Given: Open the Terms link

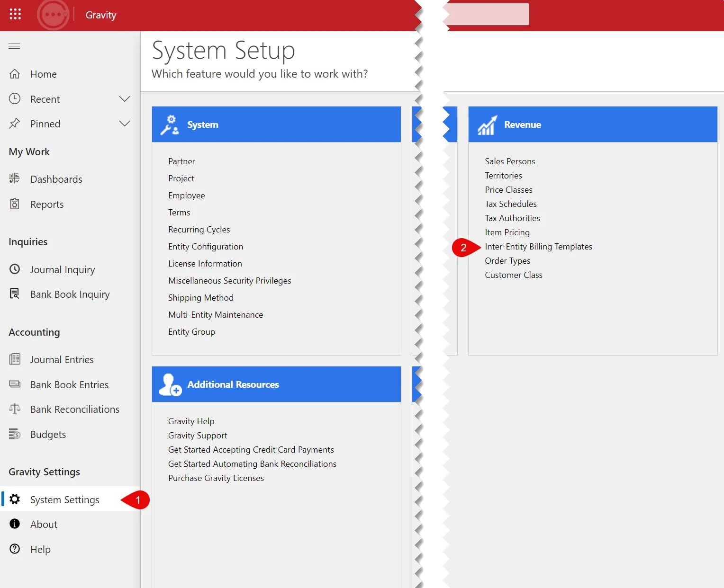Looking at the screenshot, I should pyautogui.click(x=179, y=213).
